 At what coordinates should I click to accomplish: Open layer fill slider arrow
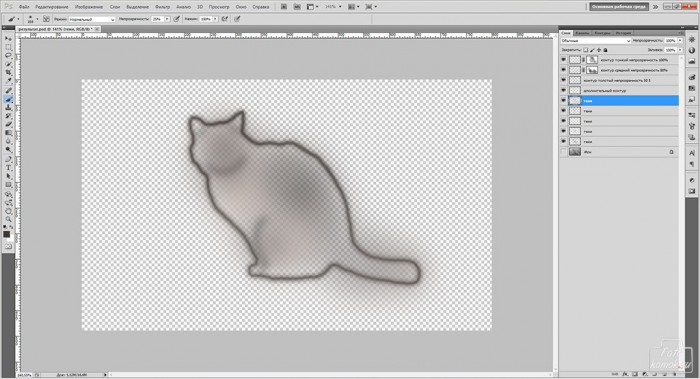680,50
